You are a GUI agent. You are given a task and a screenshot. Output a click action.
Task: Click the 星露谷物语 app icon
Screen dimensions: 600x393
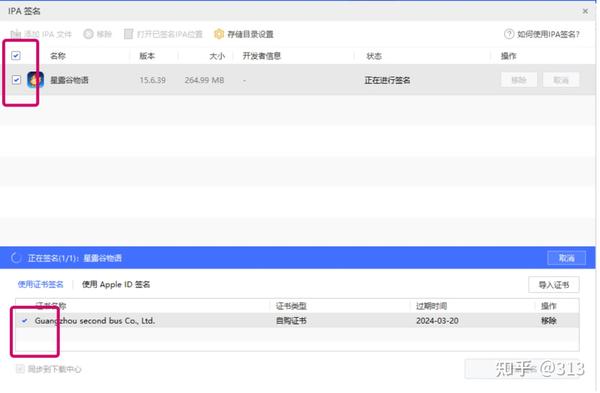pos(36,80)
